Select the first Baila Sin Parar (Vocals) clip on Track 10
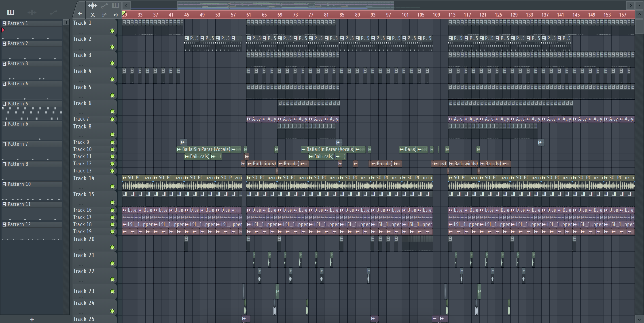The width and height of the screenshot is (644, 323). (204, 149)
